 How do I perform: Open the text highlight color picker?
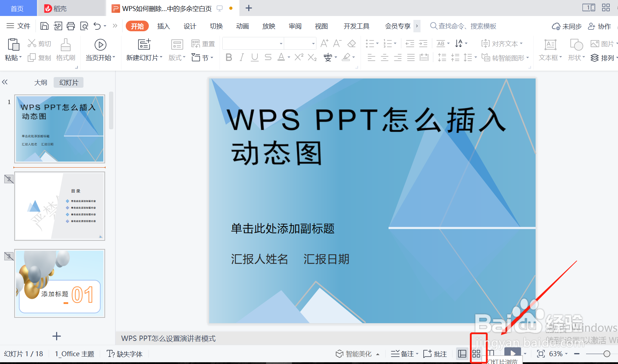[353, 57]
